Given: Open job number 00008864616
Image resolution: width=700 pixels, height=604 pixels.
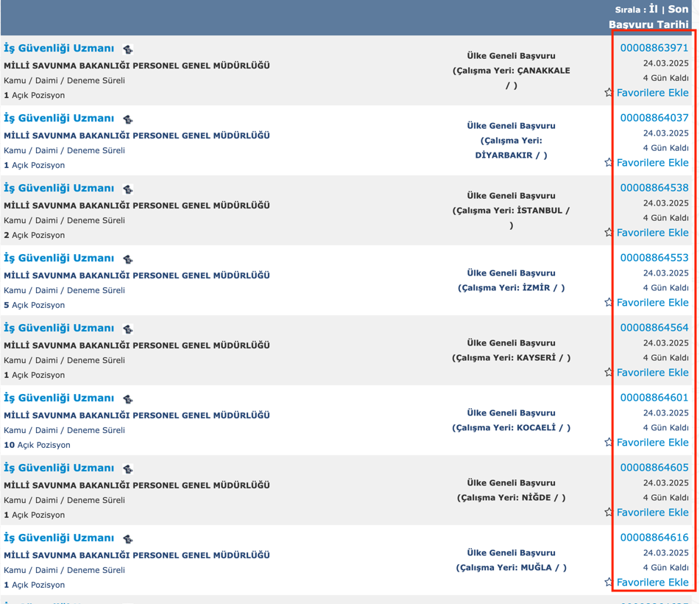Looking at the screenshot, I should click(654, 537).
